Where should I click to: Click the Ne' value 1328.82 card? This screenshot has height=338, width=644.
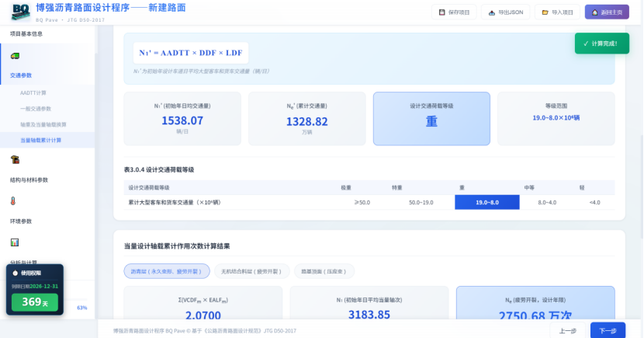tap(306, 118)
